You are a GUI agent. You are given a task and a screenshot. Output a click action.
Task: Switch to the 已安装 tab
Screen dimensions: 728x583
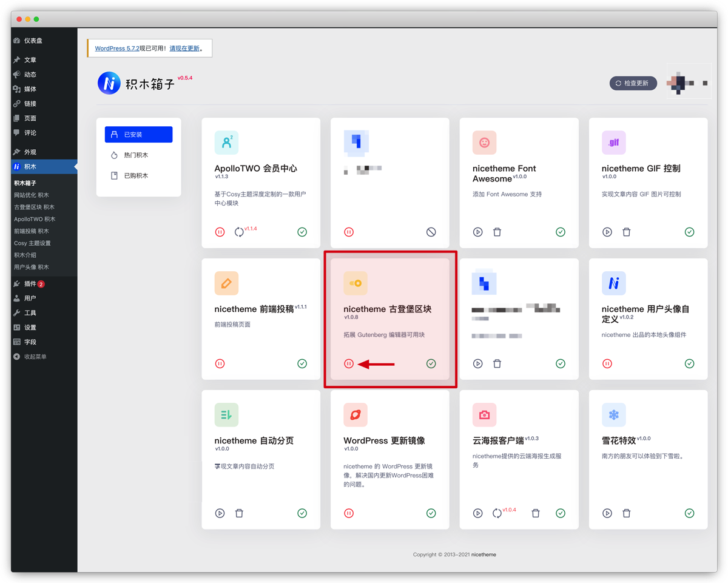pos(138,135)
